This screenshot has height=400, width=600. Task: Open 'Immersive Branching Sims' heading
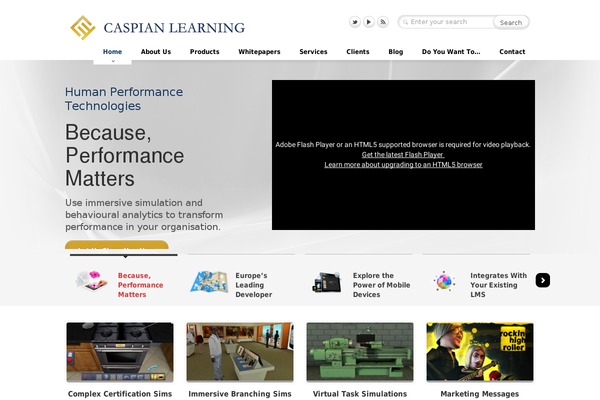(x=240, y=393)
